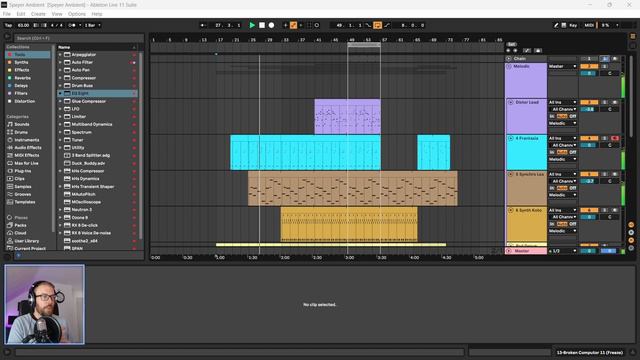Toggle the Key map mode button
The width and height of the screenshot is (640, 360).
click(573, 25)
